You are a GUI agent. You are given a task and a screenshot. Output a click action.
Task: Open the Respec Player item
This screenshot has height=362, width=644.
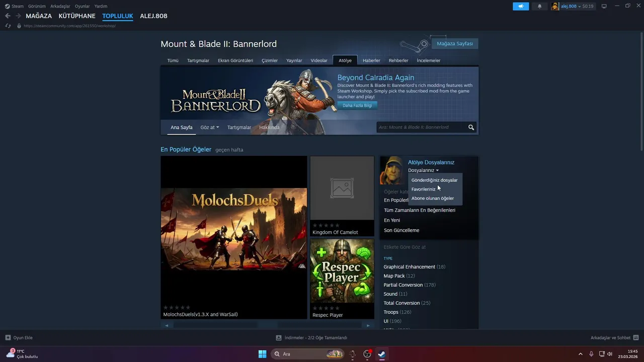point(342,279)
